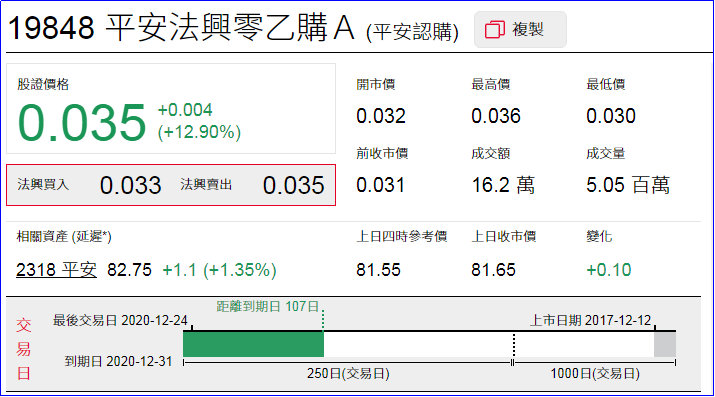Click the green elapsed portion of timeline bar
The height and width of the screenshot is (397, 715).
[x=253, y=344]
